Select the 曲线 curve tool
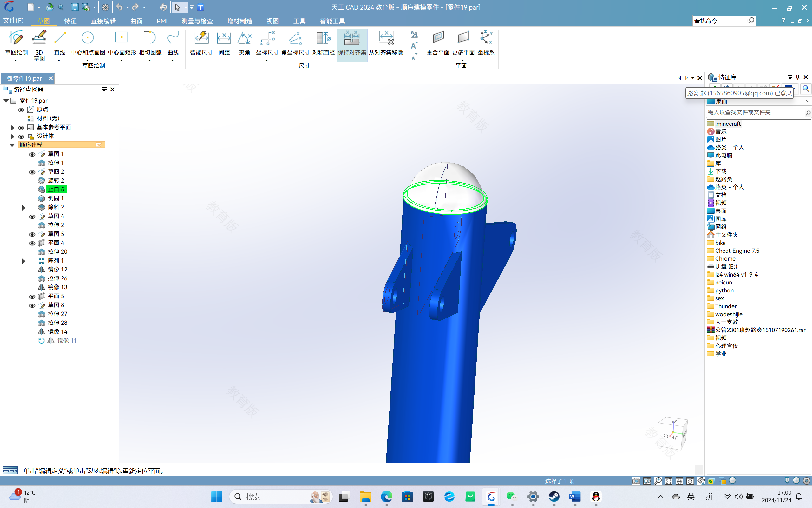This screenshot has height=508, width=812. (x=173, y=43)
